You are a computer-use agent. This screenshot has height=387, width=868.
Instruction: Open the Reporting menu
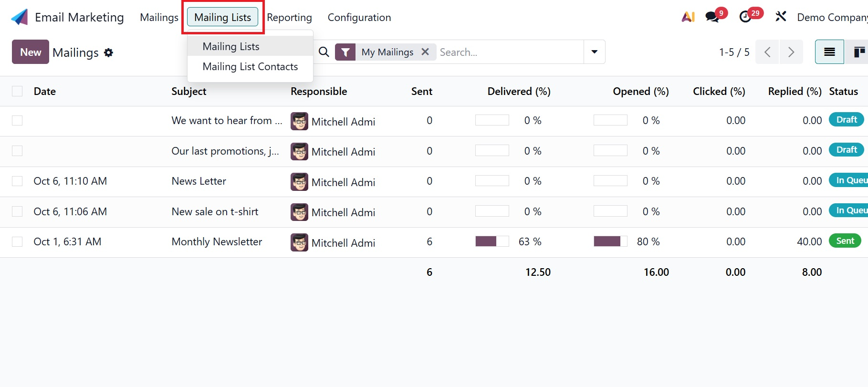[289, 18]
